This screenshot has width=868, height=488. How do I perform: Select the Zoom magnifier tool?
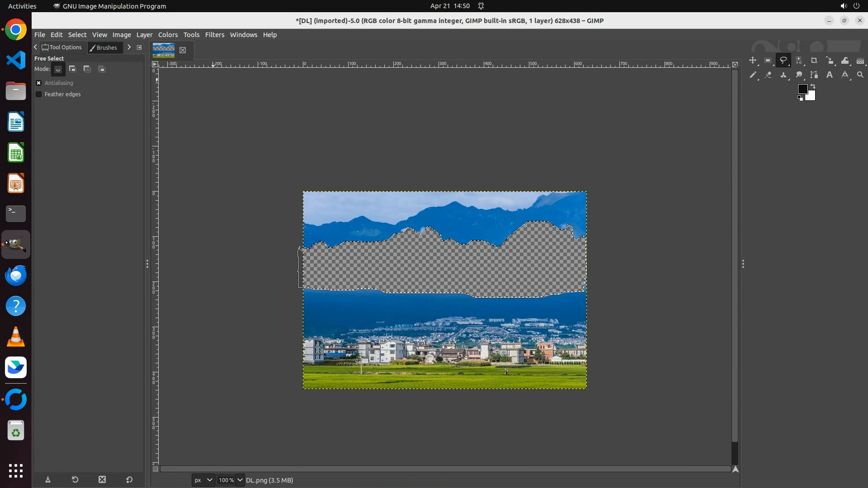[860, 75]
